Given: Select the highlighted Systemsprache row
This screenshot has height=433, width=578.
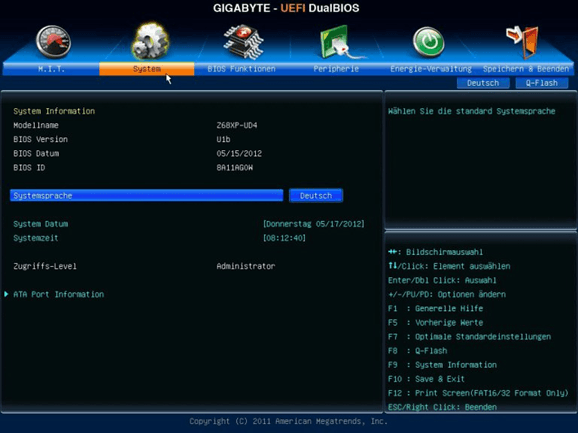Looking at the screenshot, I should click(146, 196).
